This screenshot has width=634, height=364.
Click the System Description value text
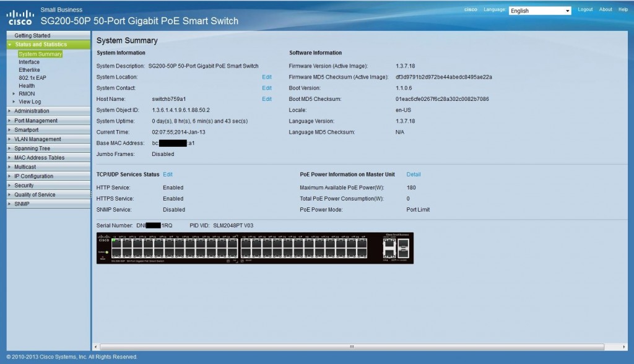click(203, 66)
